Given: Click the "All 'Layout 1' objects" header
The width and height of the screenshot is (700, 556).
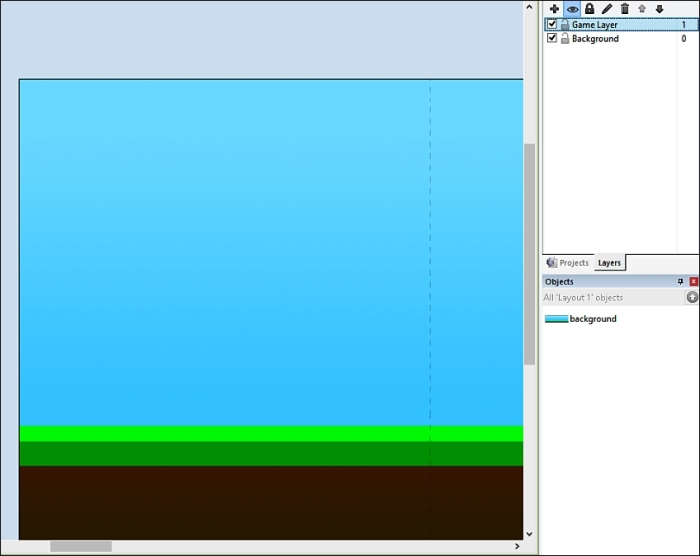Looking at the screenshot, I should tap(583, 297).
